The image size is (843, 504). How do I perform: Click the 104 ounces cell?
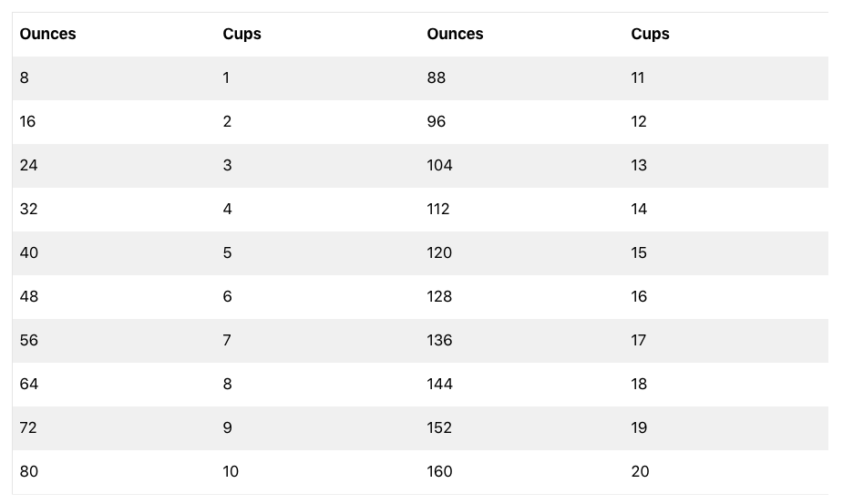[x=439, y=165]
